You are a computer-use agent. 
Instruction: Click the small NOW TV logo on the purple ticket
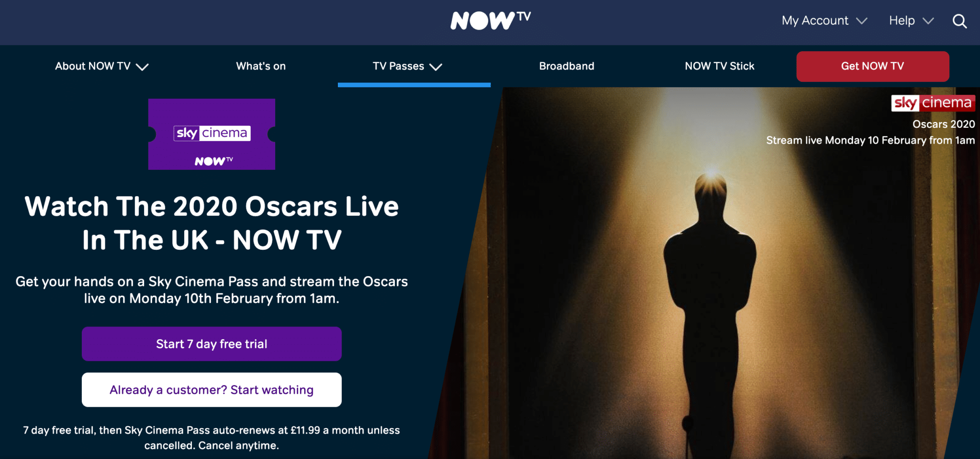pos(214,161)
